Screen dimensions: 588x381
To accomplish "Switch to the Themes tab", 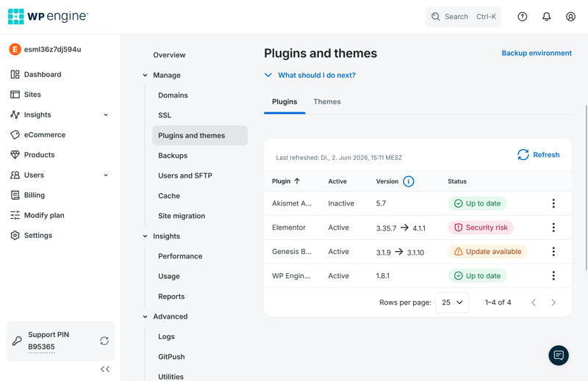I will tap(327, 101).
